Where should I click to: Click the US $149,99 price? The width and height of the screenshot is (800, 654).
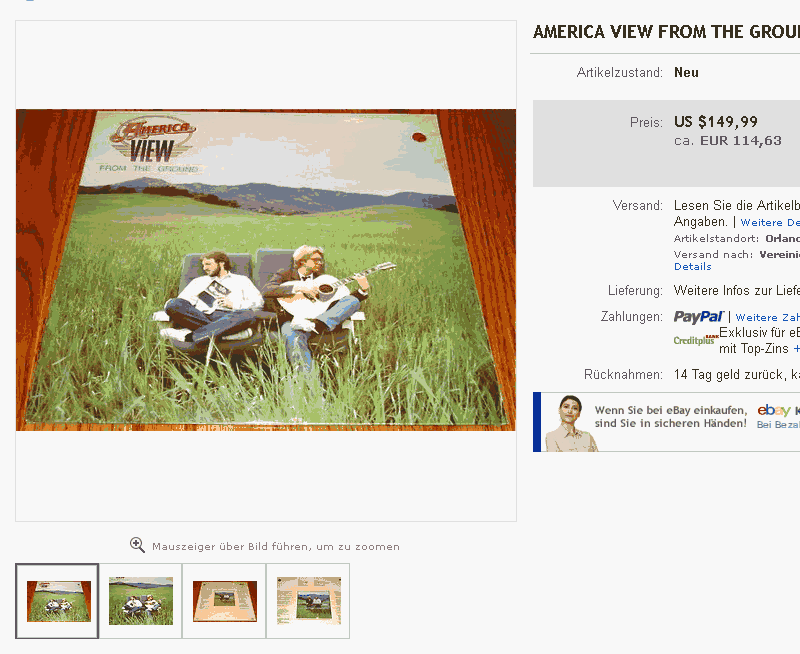pyautogui.click(x=715, y=122)
